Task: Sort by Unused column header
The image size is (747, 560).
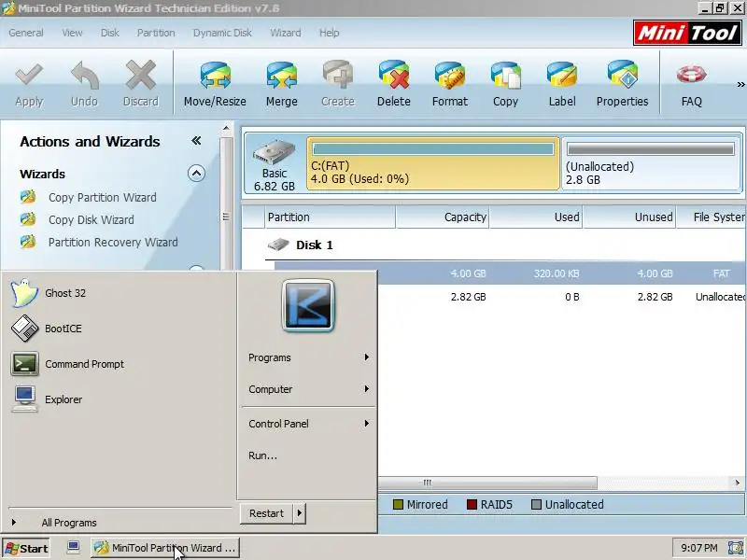Action: [x=629, y=217]
